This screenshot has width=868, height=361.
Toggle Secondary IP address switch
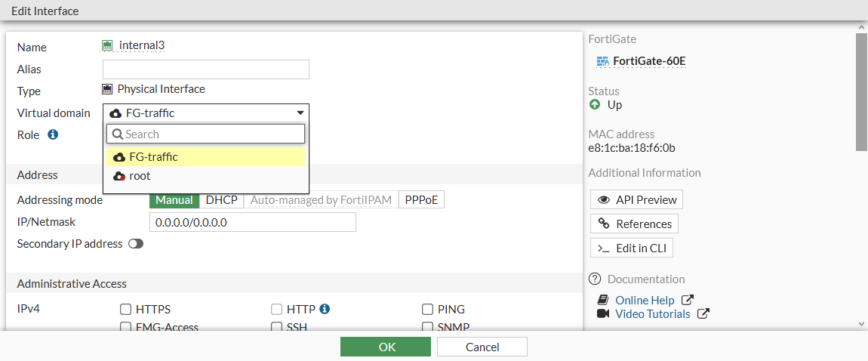coord(136,244)
